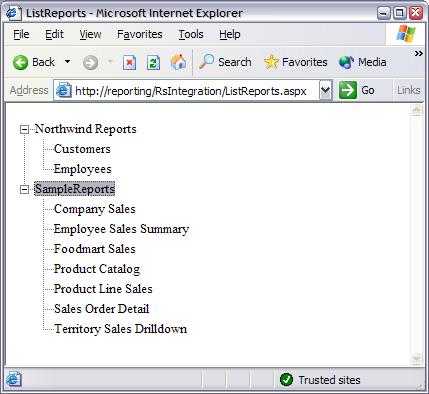
Task: Open the Employees report
Action: click(x=83, y=169)
